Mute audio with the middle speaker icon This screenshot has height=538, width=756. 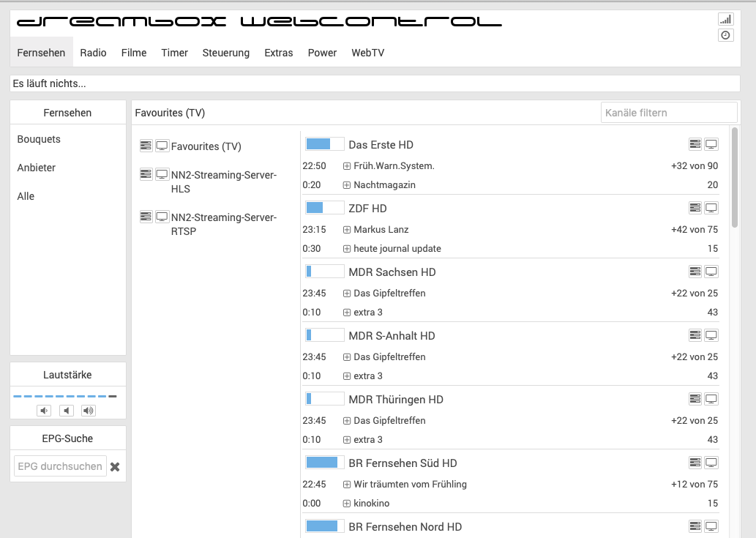(67, 411)
